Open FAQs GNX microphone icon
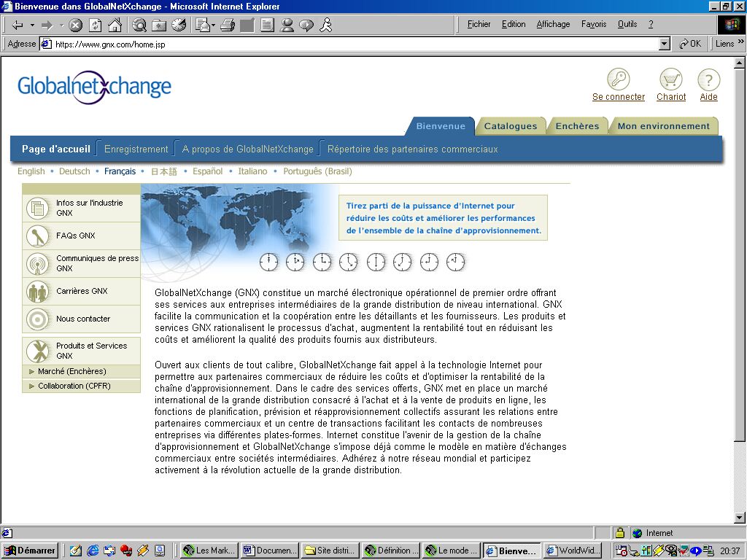747x560 pixels. click(x=38, y=236)
